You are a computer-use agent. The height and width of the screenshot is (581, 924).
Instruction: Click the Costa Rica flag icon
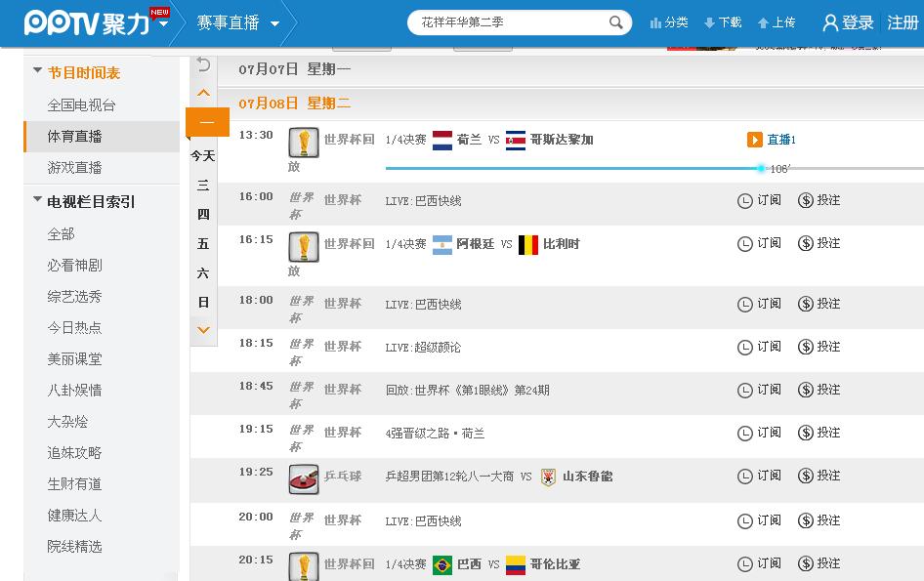click(x=516, y=141)
